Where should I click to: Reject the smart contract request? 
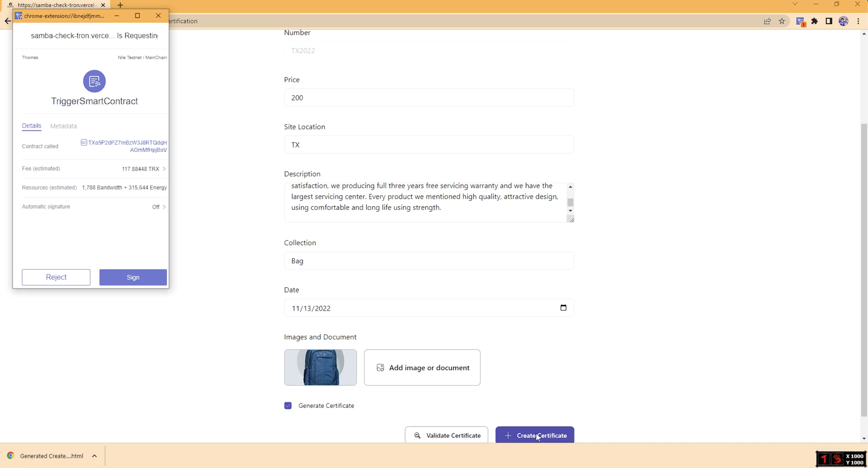point(56,277)
